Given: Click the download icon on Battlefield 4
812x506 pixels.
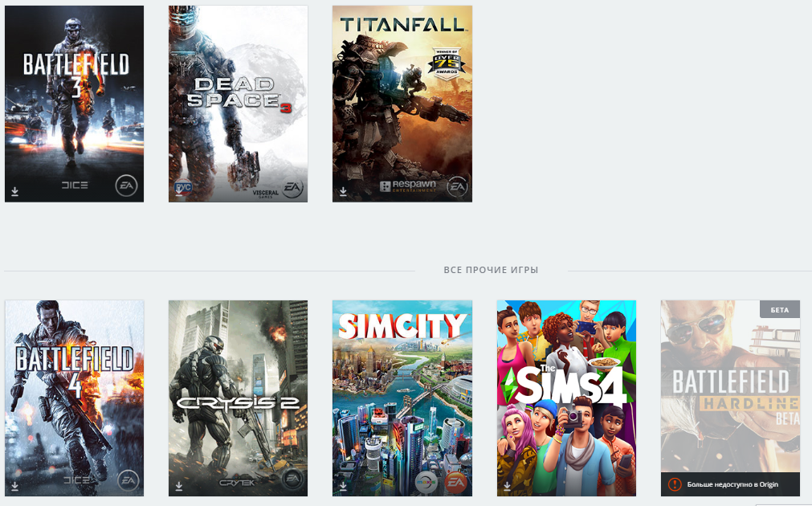Looking at the screenshot, I should (15, 486).
